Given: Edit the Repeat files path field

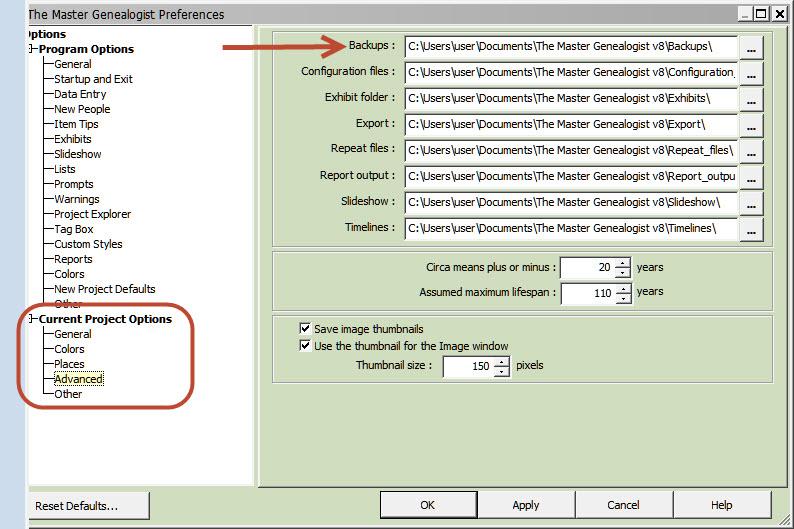Looking at the screenshot, I should 571,151.
